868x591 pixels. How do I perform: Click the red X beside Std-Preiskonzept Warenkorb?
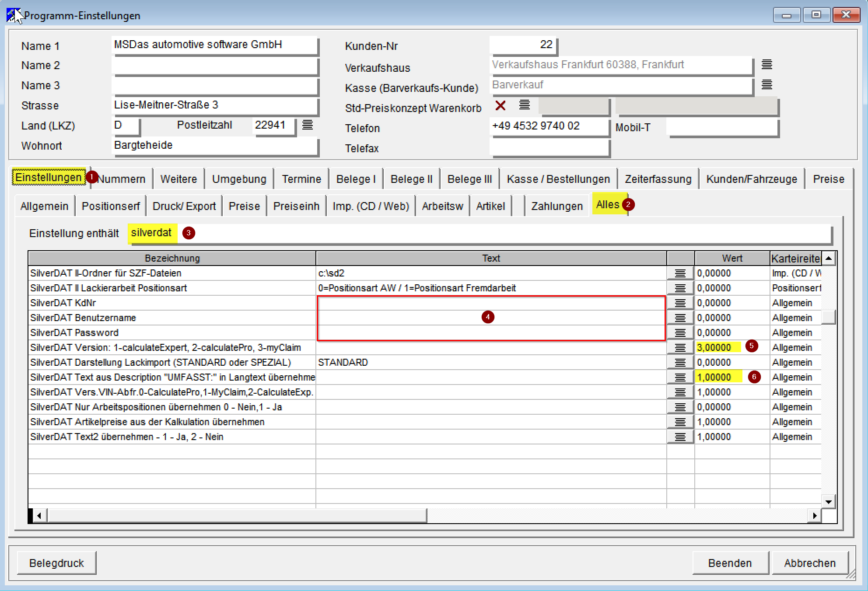click(x=500, y=105)
